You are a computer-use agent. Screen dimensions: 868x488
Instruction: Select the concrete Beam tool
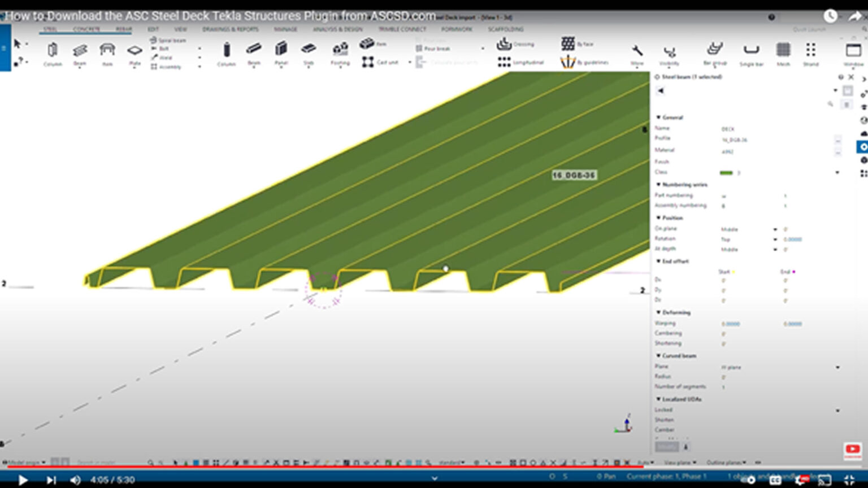254,54
